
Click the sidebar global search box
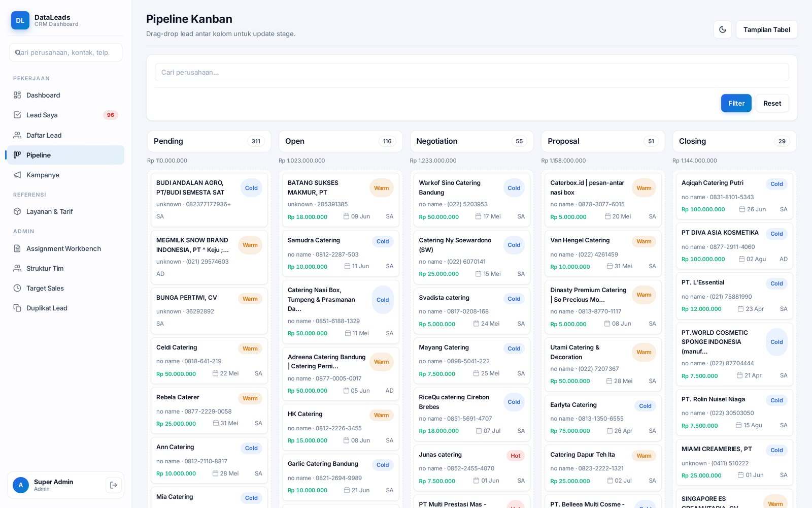[65, 52]
